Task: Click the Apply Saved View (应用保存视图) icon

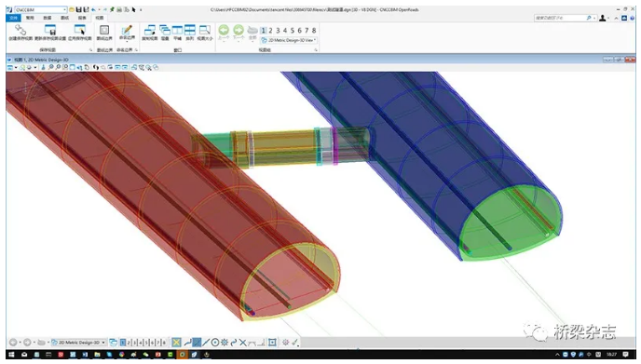Action: (x=80, y=30)
